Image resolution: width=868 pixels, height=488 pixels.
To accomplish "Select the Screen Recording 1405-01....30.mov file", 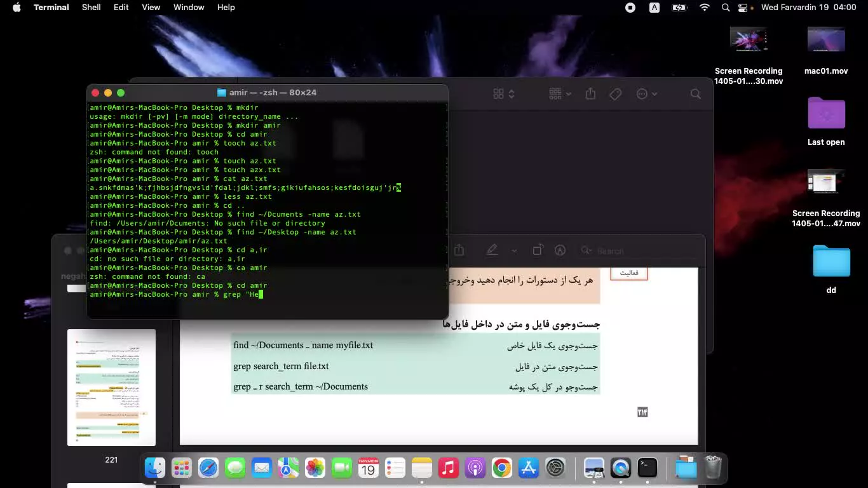I will tap(749, 56).
